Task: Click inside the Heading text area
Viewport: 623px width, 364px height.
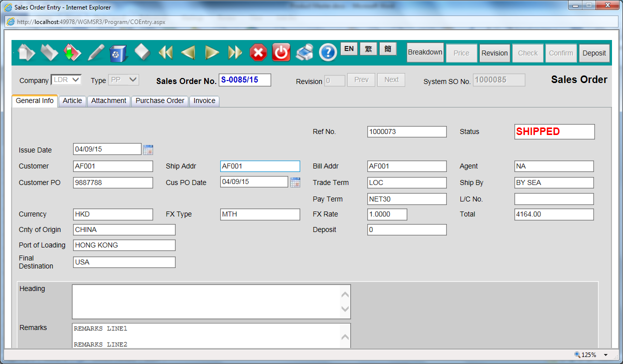Action: [211, 301]
